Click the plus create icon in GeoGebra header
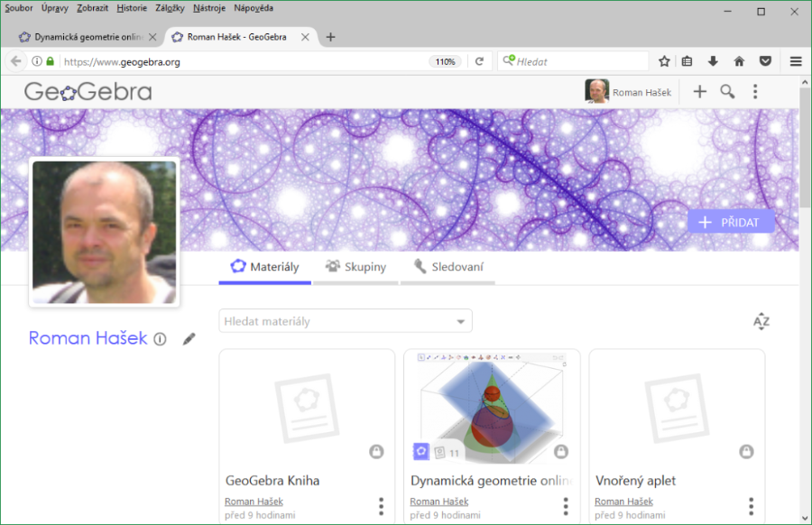The height and width of the screenshot is (525, 812). tap(699, 92)
